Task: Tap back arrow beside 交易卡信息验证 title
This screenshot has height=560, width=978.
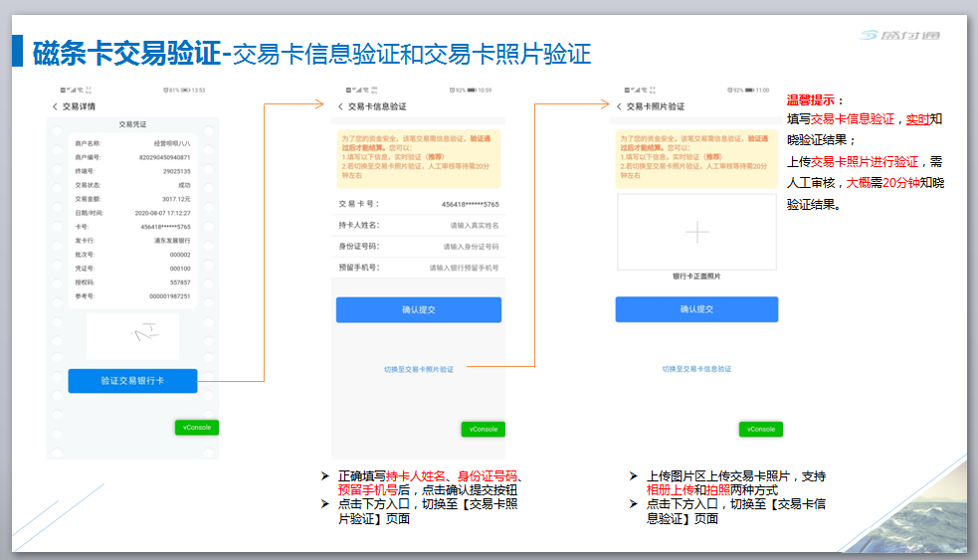Action: pyautogui.click(x=340, y=106)
